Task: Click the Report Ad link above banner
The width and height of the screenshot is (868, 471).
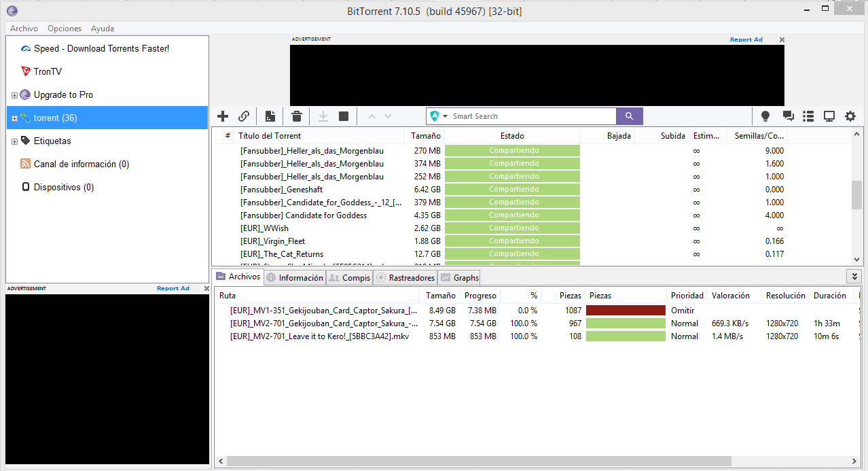Action: pyautogui.click(x=746, y=39)
